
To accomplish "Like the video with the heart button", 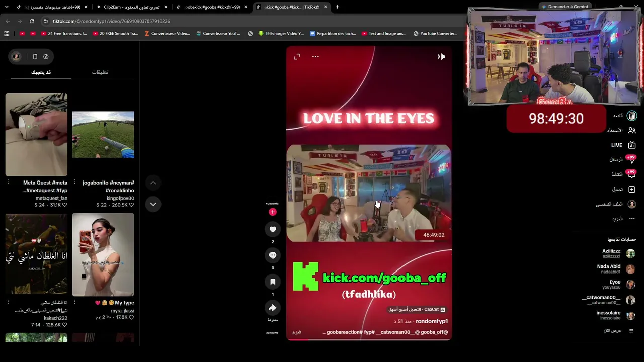I will [x=273, y=229].
